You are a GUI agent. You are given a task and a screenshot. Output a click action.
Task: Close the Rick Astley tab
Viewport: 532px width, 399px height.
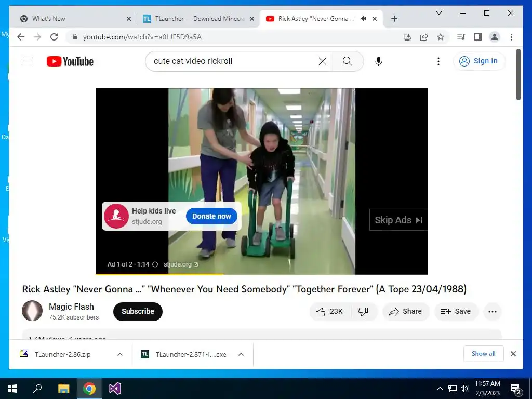tap(375, 19)
